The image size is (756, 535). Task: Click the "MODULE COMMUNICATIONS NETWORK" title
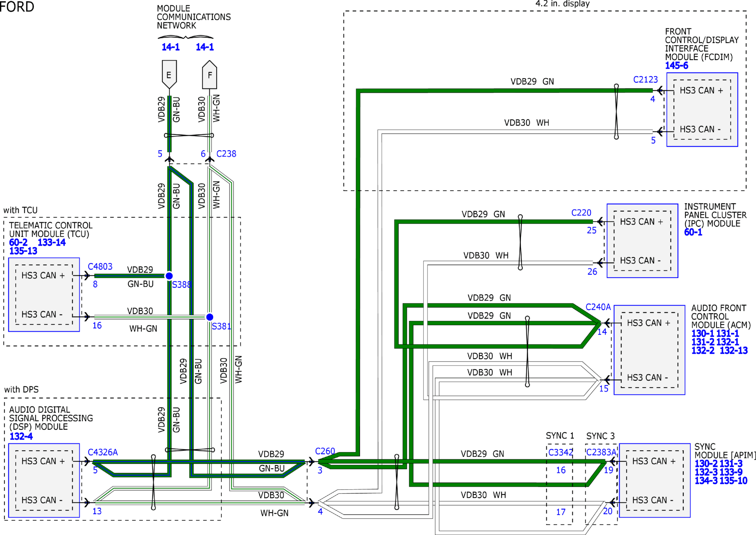194,17
